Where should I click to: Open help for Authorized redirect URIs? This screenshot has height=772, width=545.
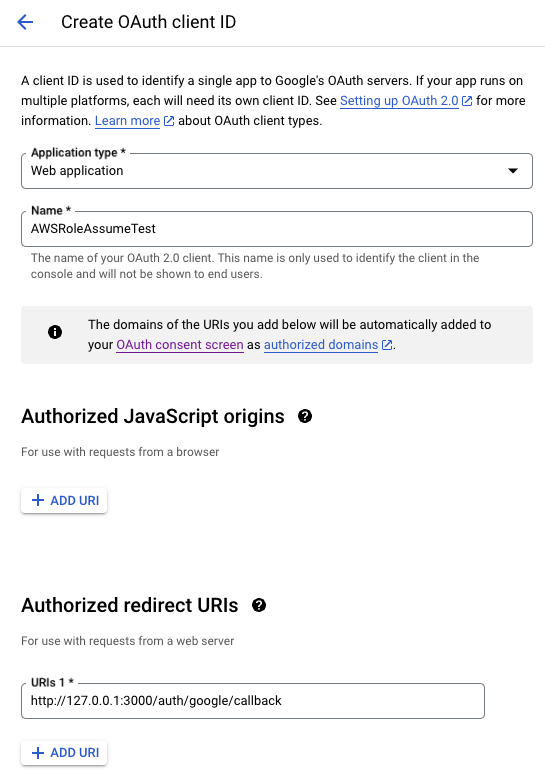tap(259, 606)
